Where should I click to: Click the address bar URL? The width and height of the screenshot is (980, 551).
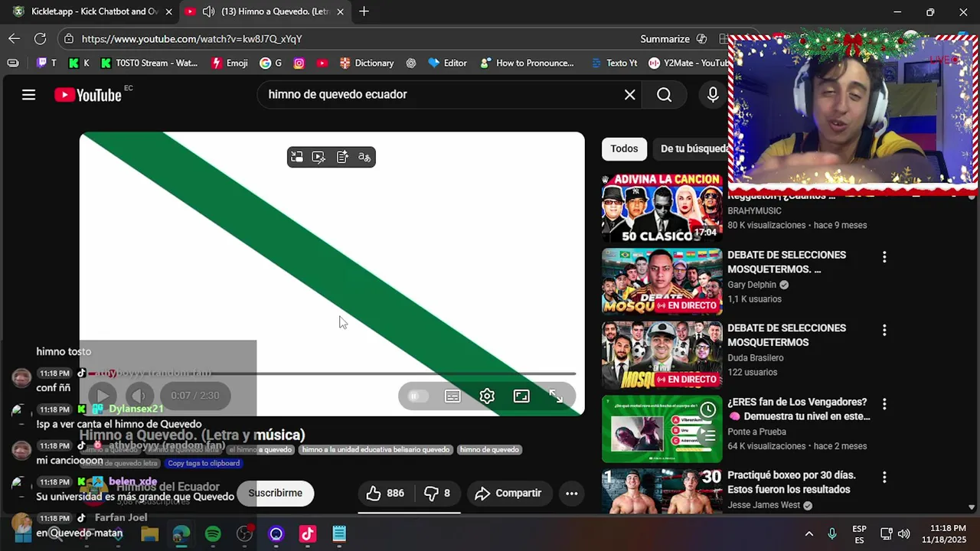click(191, 39)
